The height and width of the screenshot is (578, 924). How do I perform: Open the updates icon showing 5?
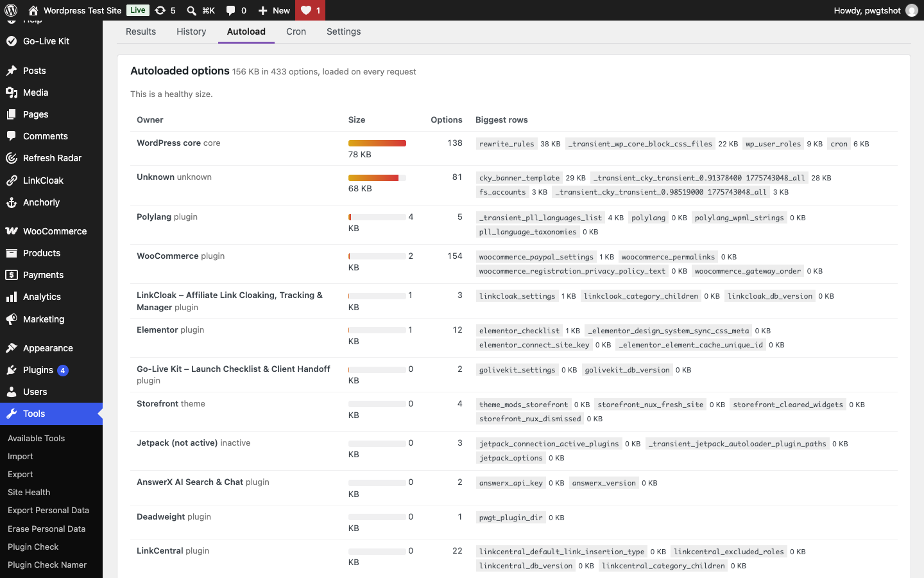pyautogui.click(x=160, y=10)
